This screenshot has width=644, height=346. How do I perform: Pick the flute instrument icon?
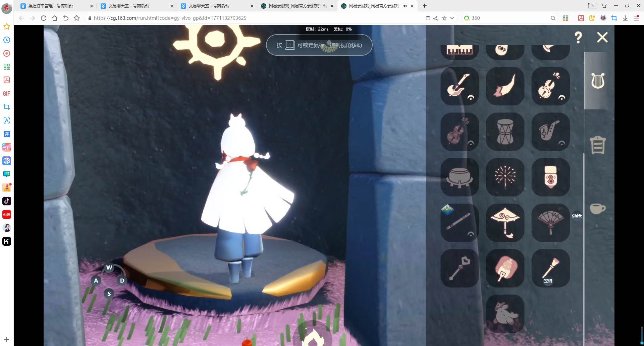[x=459, y=223]
